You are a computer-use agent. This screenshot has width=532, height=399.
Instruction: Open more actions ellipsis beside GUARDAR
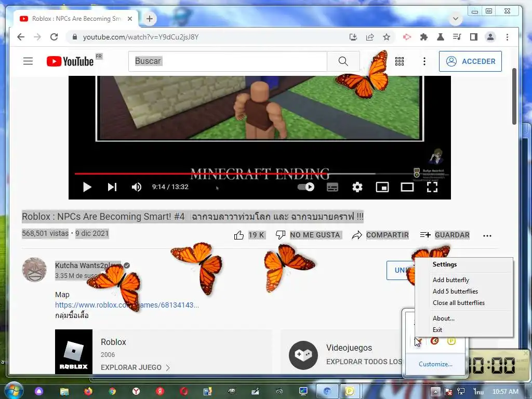487,235
